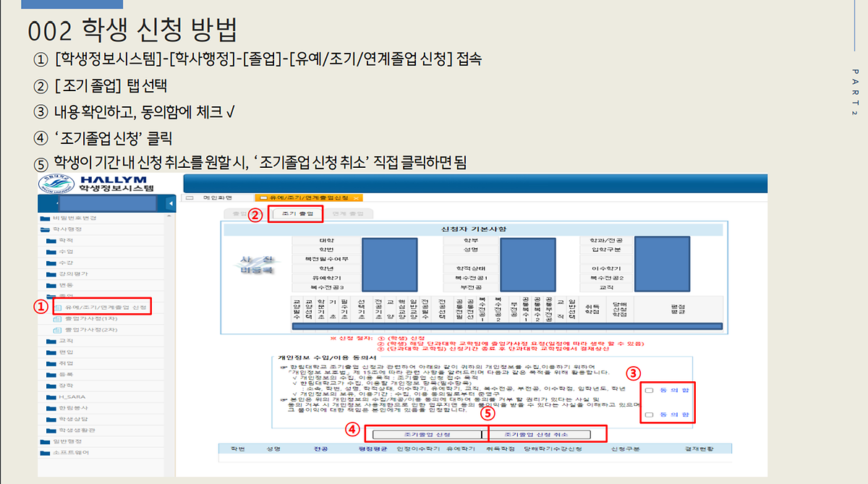Click the 조기졸업 신청 button
The image size is (868, 484).
(426, 434)
